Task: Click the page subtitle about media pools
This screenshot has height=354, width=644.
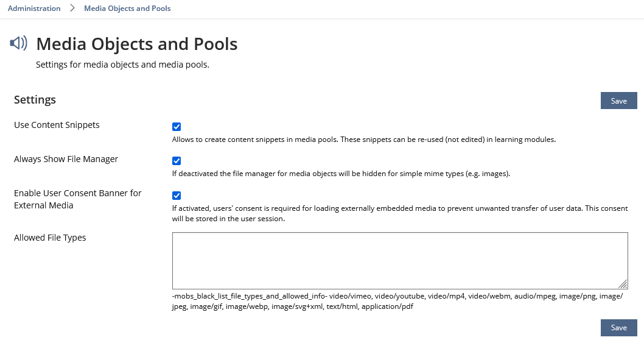Action: 122,65
